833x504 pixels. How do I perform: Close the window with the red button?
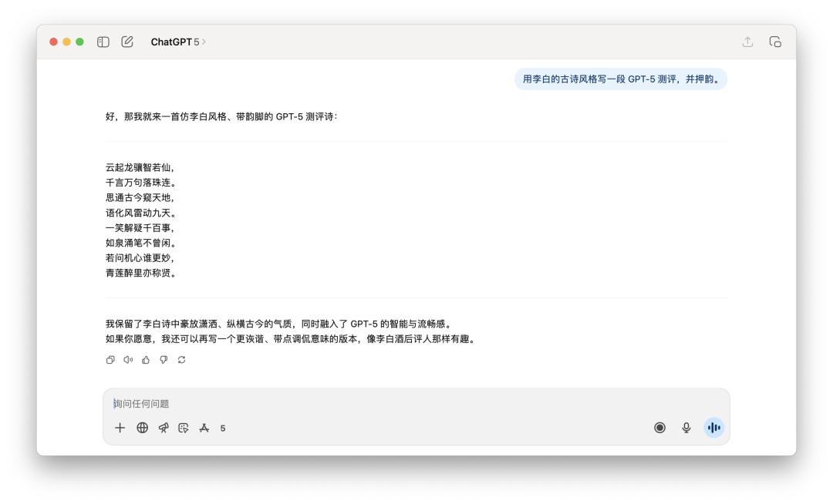pyautogui.click(x=54, y=42)
